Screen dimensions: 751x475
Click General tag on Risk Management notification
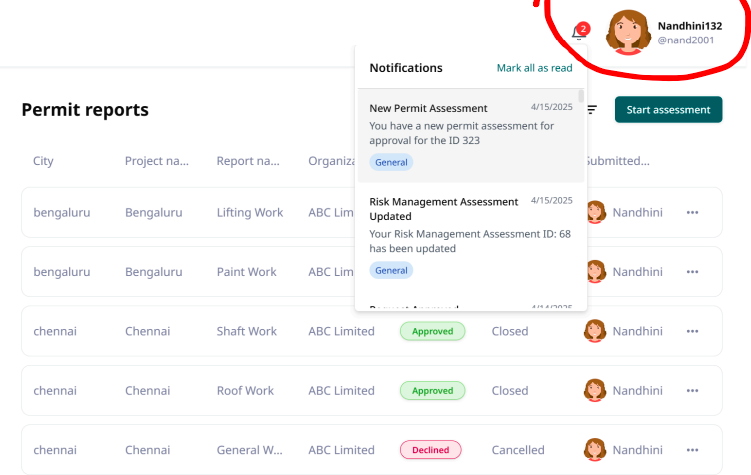pyautogui.click(x=391, y=270)
